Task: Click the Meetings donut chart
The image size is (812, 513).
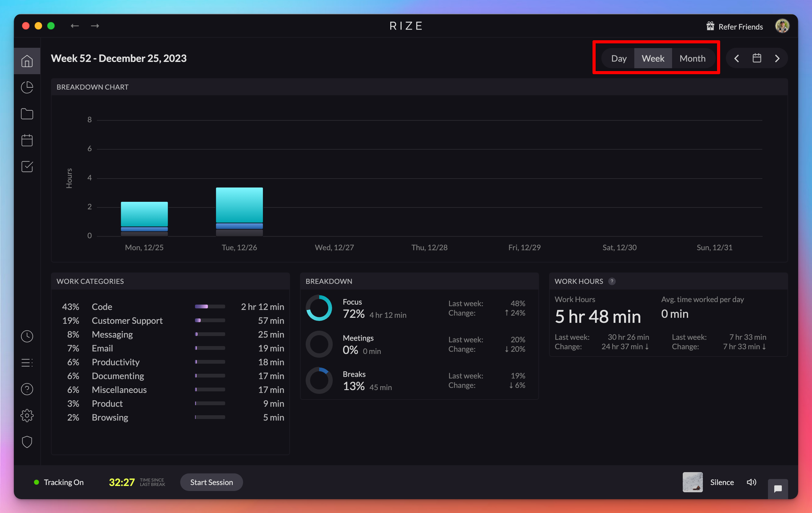Action: click(x=319, y=344)
